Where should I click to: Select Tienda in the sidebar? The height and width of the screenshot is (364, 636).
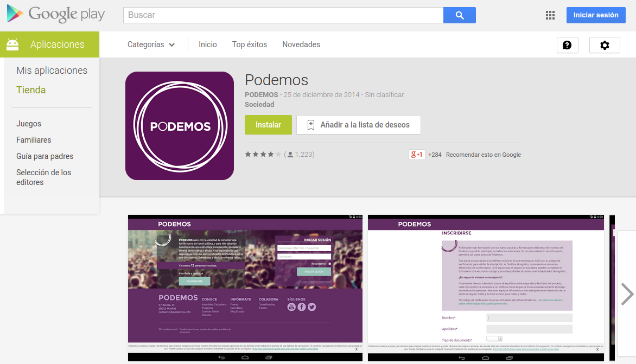pos(31,90)
